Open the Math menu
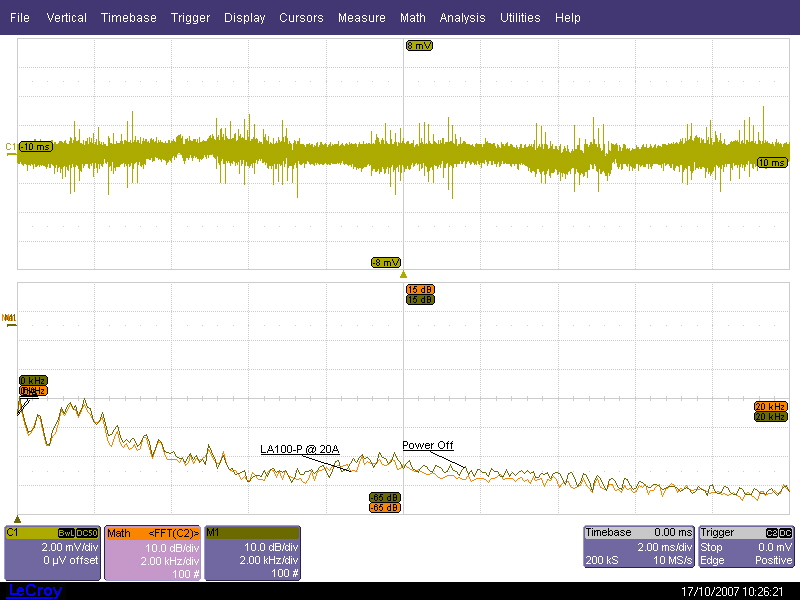The image size is (800, 600). (413, 18)
